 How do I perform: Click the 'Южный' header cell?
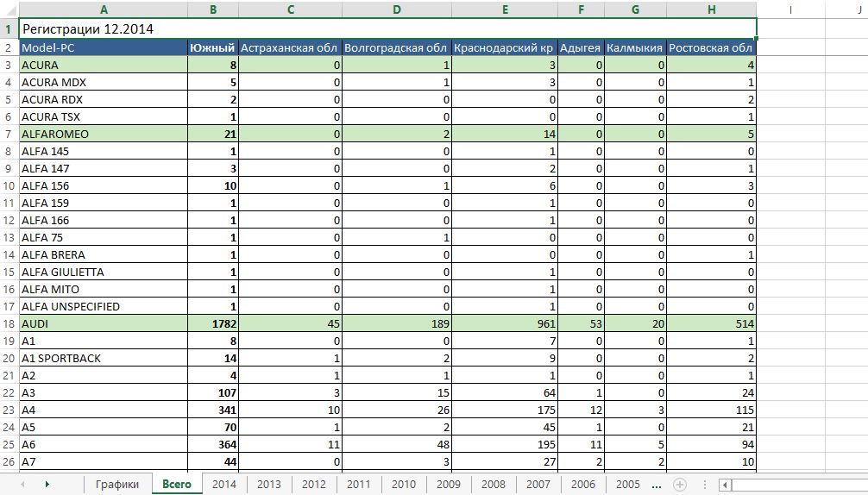pyautogui.click(x=213, y=47)
